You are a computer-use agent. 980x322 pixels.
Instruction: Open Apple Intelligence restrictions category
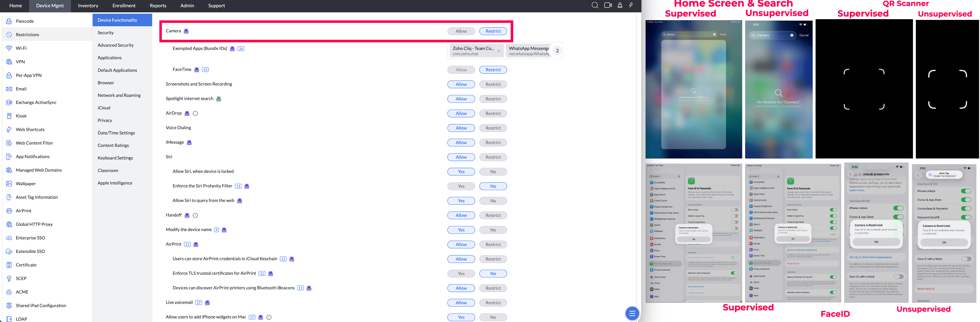pyautogui.click(x=115, y=183)
